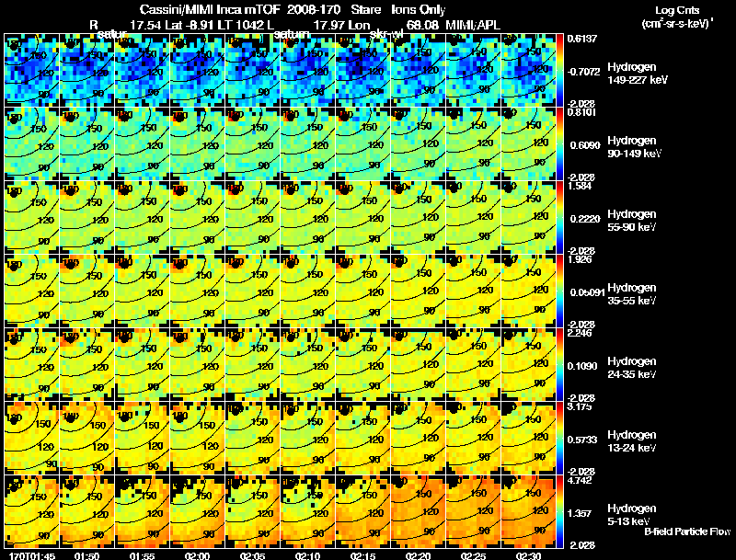Select the 'Hydrogen 35-55 keV' row label

click(x=632, y=294)
